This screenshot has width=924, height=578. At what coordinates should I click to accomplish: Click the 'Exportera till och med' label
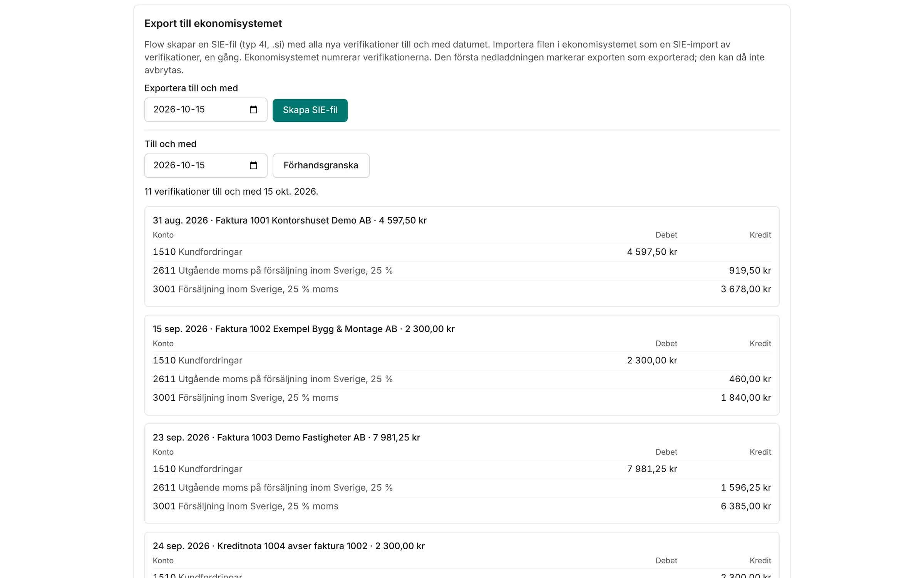(191, 88)
